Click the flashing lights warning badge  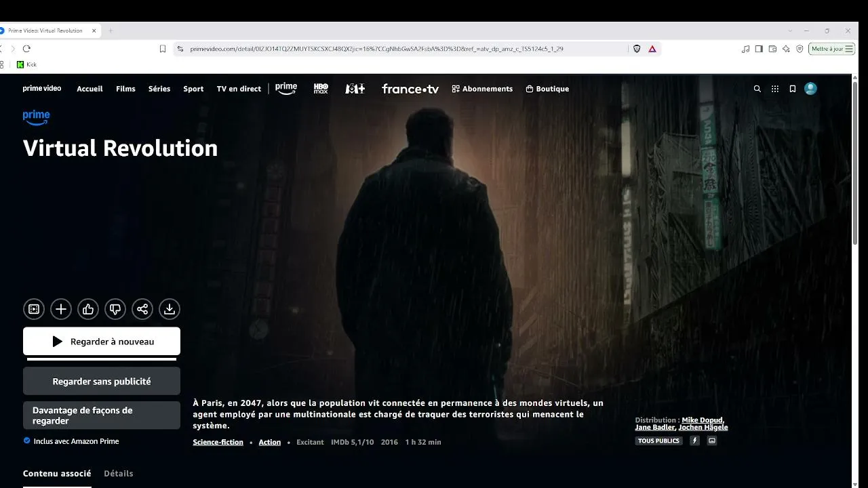[694, 441]
